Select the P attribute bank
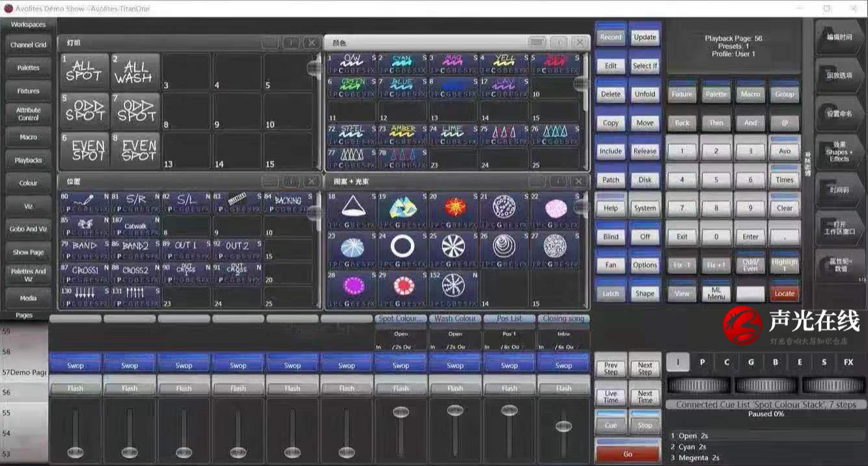This screenshot has height=466, width=868. (702, 362)
